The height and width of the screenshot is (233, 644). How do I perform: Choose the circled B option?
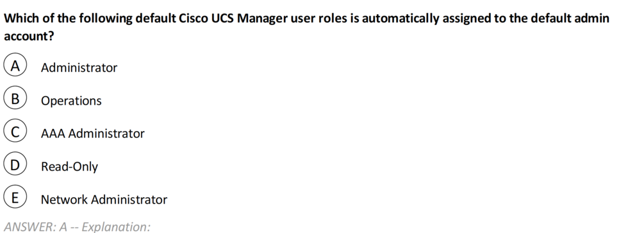[15, 99]
